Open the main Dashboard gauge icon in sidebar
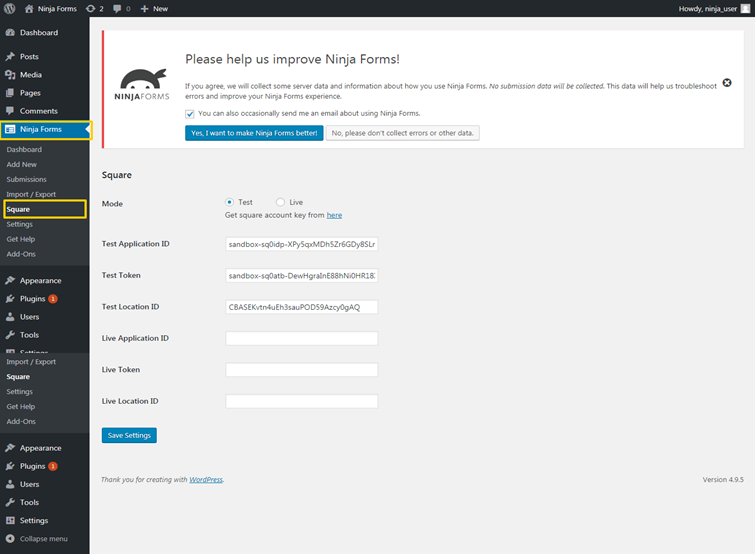 tap(10, 32)
